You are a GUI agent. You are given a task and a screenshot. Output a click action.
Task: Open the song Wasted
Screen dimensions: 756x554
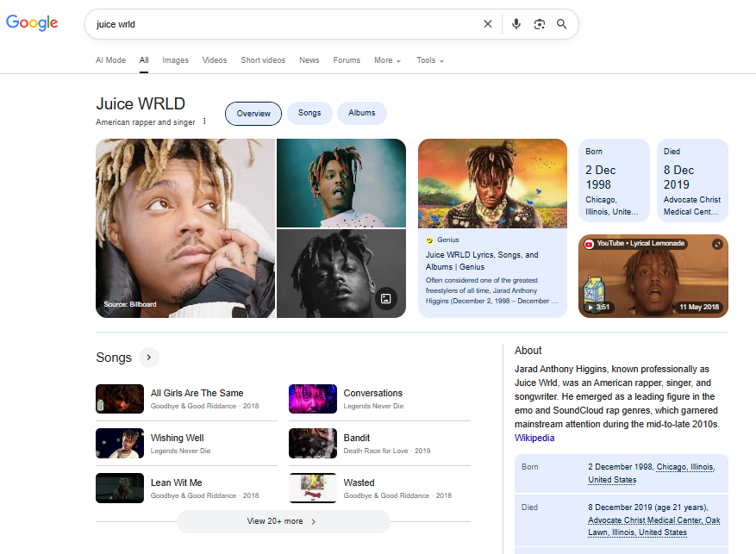[x=359, y=482]
